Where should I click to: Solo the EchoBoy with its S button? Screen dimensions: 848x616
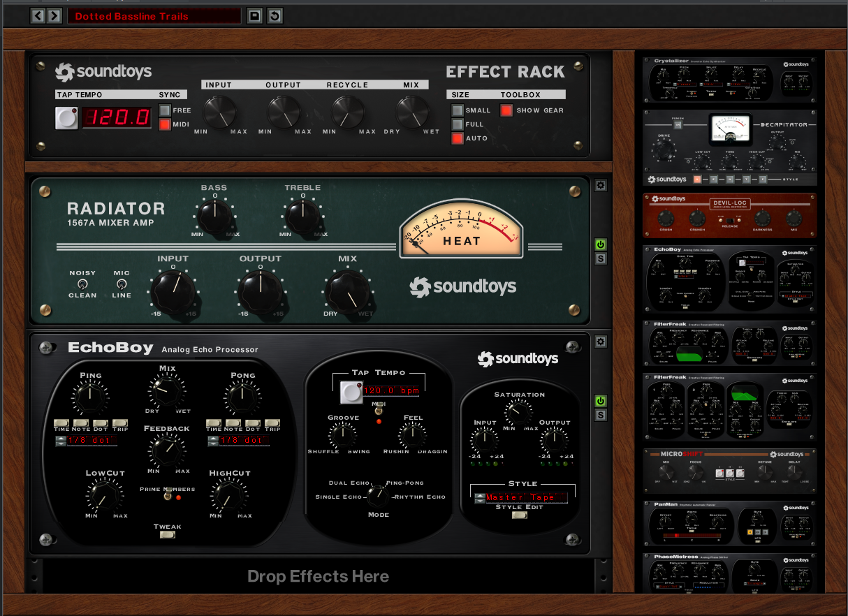601,416
